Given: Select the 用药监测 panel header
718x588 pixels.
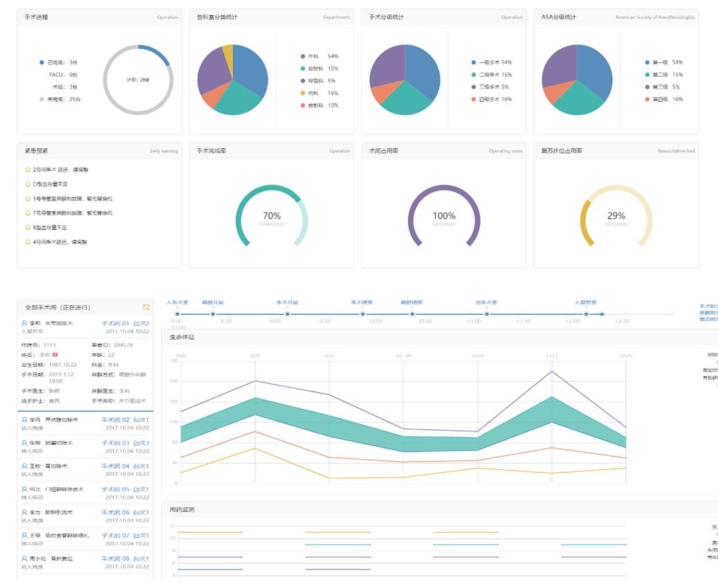Looking at the screenshot, I should coord(182,510).
